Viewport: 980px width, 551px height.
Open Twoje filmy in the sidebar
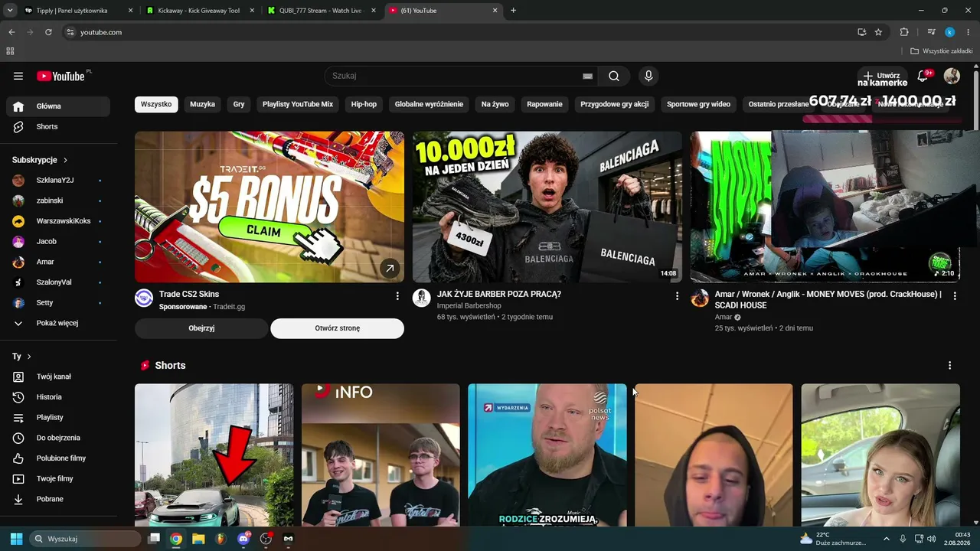[58, 479]
